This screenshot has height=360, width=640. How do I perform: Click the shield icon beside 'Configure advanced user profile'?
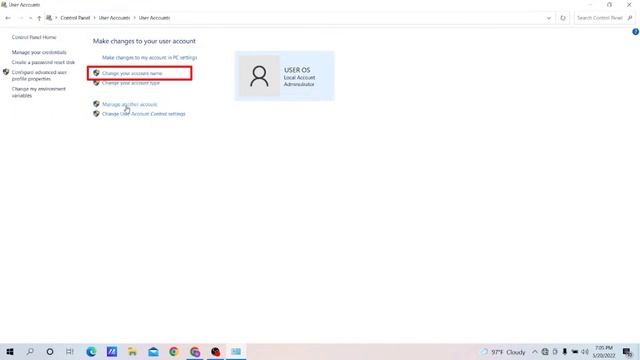[x=6, y=72]
